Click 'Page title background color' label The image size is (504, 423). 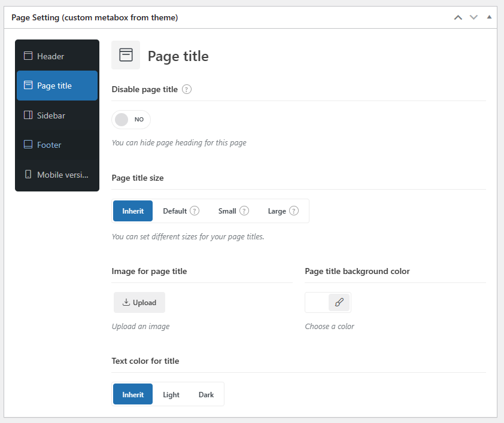pos(357,272)
